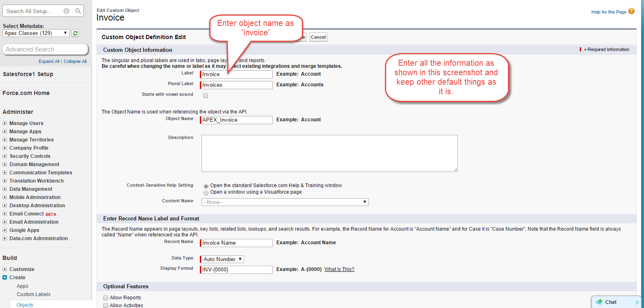644x308 pixels.
Task: Expand the Manage Users arrow icon
Action: tap(5, 123)
